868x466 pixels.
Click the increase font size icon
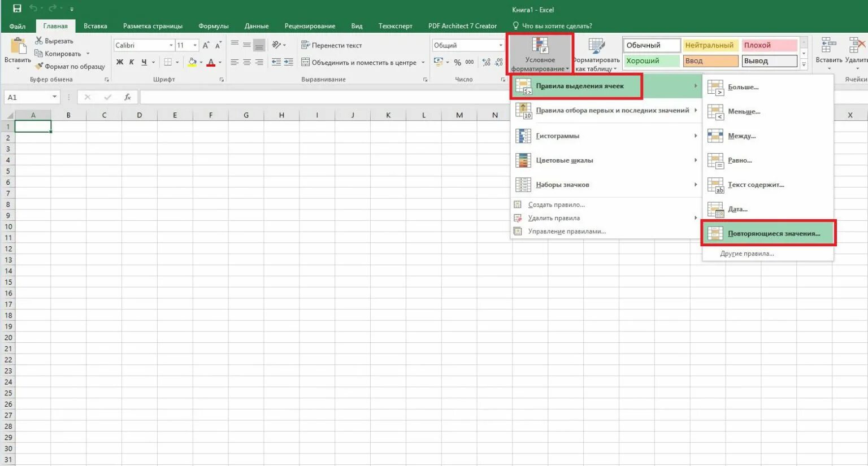pos(206,45)
